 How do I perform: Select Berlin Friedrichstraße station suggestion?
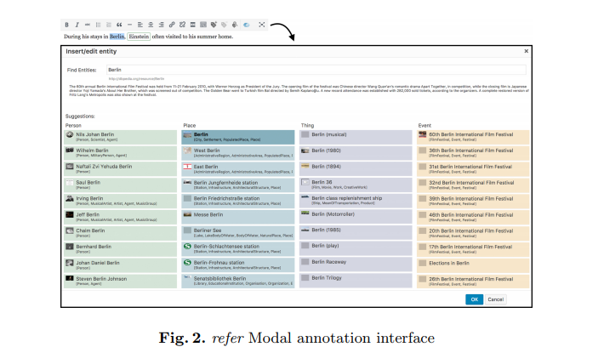[238, 201]
